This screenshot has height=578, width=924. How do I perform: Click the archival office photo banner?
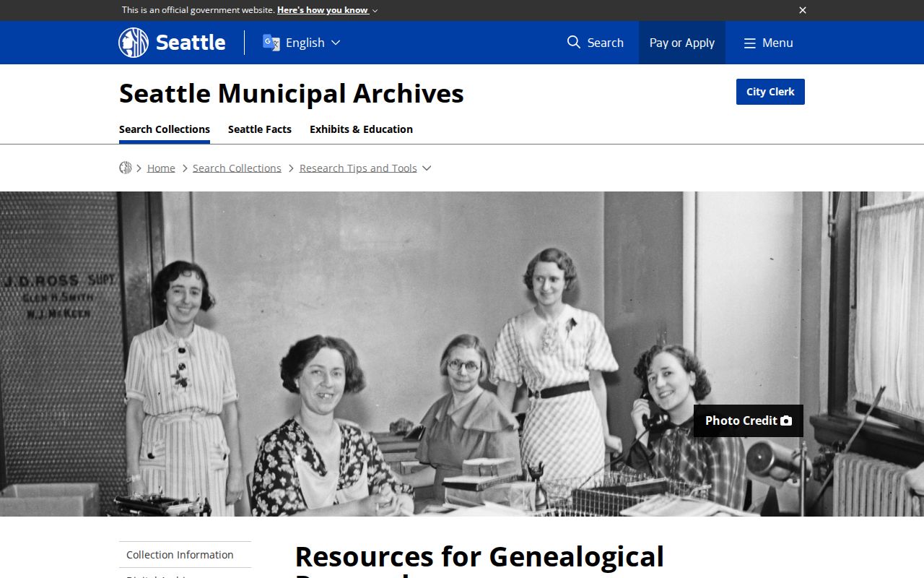point(462,354)
